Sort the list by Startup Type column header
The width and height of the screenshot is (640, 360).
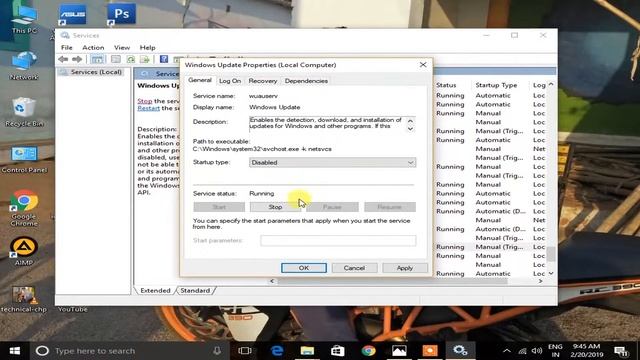click(x=496, y=85)
